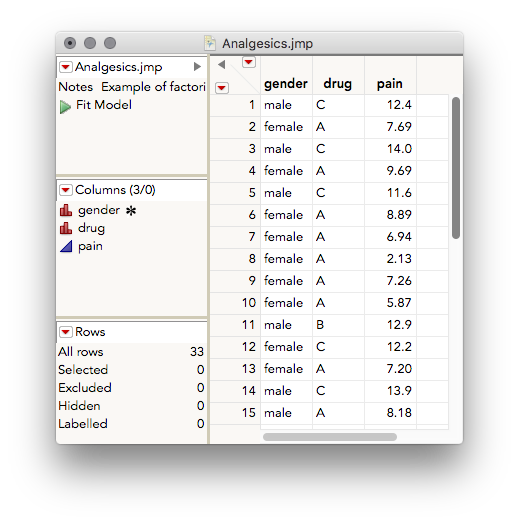Viewport: 519px width, 524px height.
Task: Click gender cell female in row 13
Action: click(x=283, y=369)
